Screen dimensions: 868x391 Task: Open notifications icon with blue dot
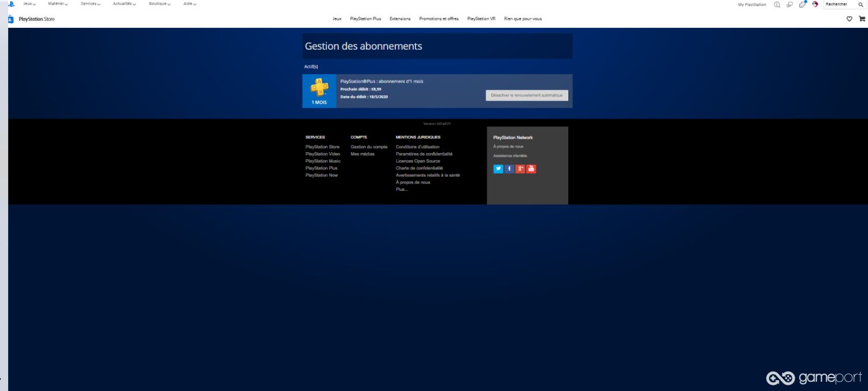(x=803, y=4)
